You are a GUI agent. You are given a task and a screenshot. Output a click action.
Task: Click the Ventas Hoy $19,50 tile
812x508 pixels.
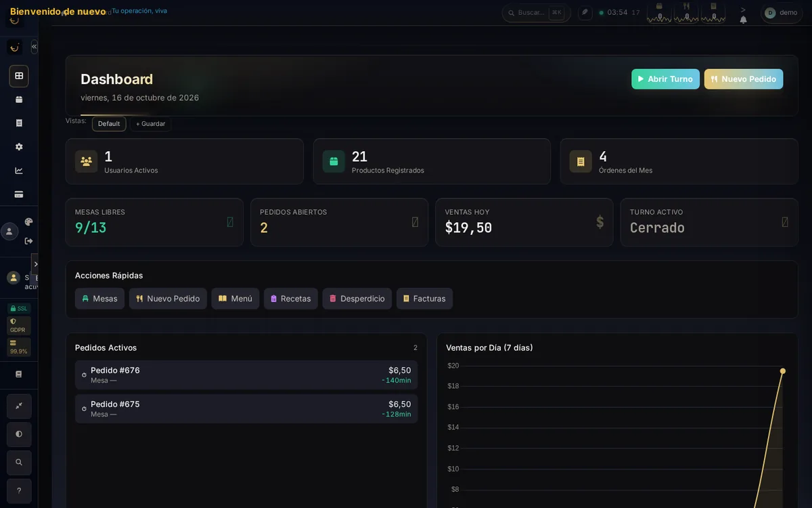point(524,222)
